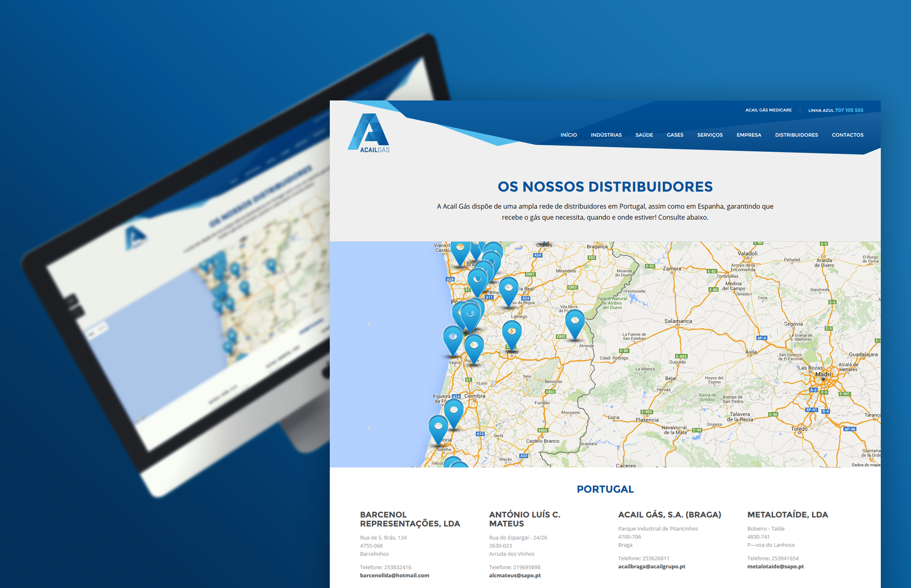Click the Castelo Branco label on the map
The width and height of the screenshot is (911, 588).
[x=542, y=441]
